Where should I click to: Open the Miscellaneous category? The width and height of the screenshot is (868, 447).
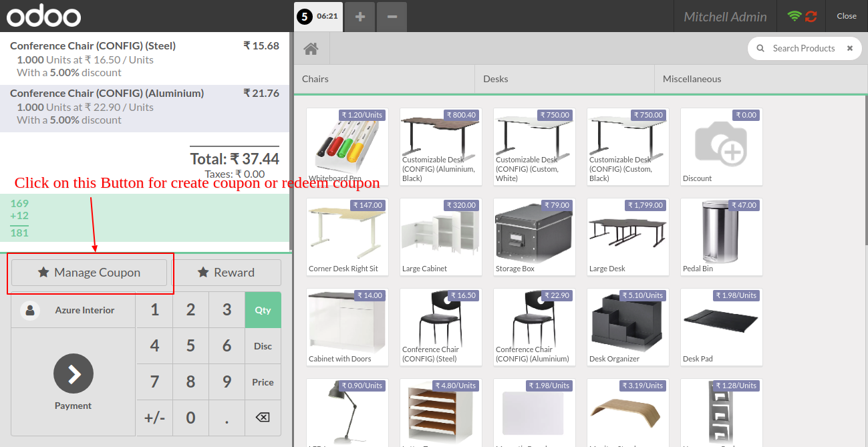[x=761, y=79]
